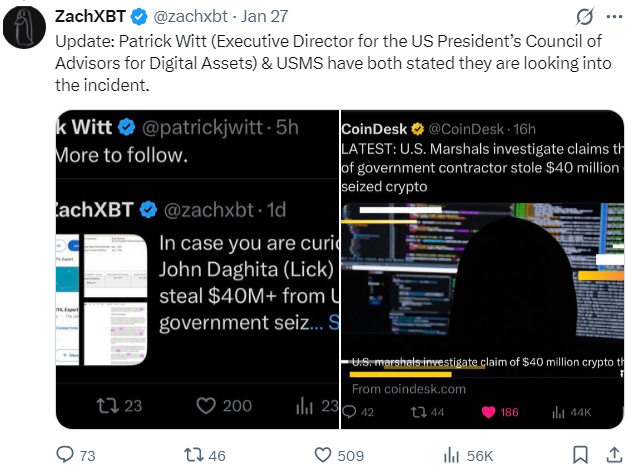Click the 'From coindesk.com' caption
This screenshot has width=638, height=472.
click(x=409, y=388)
